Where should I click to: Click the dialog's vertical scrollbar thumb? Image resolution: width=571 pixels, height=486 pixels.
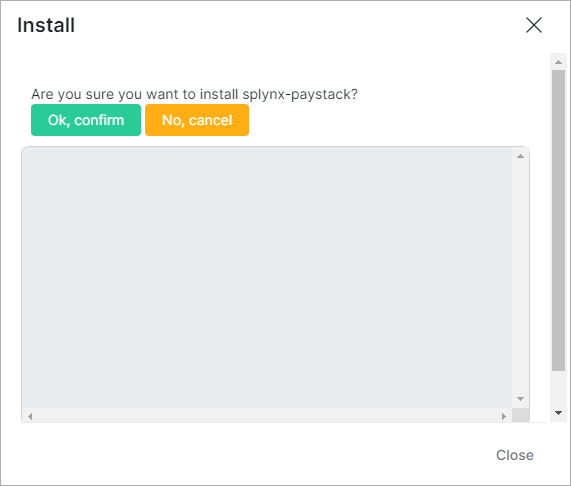click(x=558, y=220)
